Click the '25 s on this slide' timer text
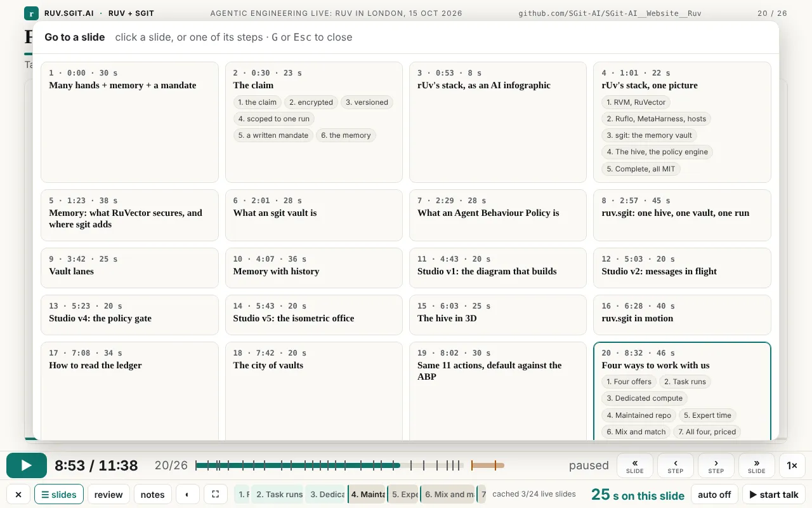Screen dimensions: 812x508 [638, 495]
